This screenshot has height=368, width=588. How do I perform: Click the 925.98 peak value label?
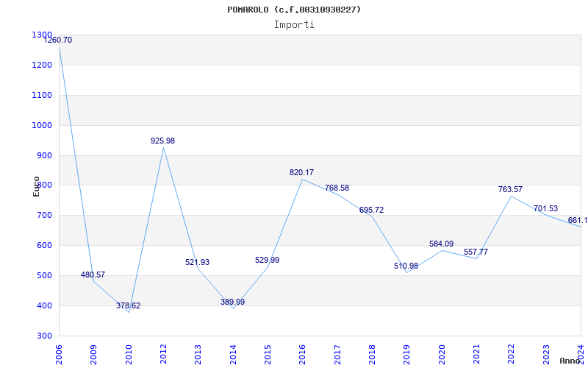tap(162, 141)
